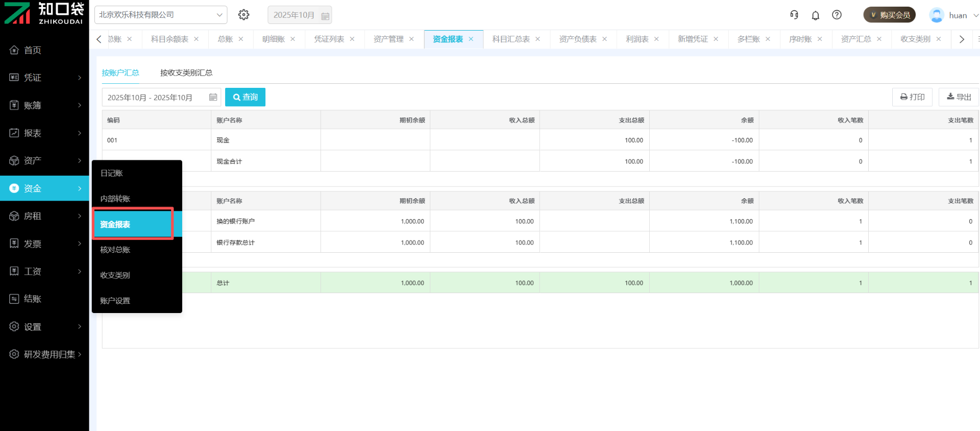980x431 pixels.
Task: Click the date range input field
Action: click(x=153, y=97)
